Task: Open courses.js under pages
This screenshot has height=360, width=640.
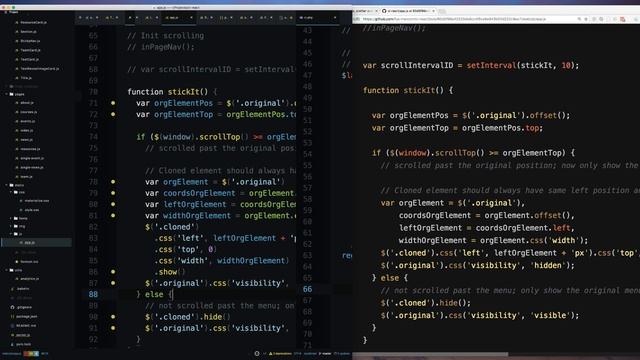Action: coord(29,112)
